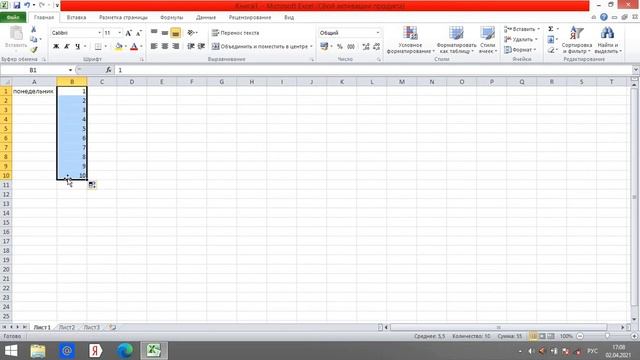Toggle bottom vertical alignment
Viewport: 640px width, 360px height.
(176, 33)
